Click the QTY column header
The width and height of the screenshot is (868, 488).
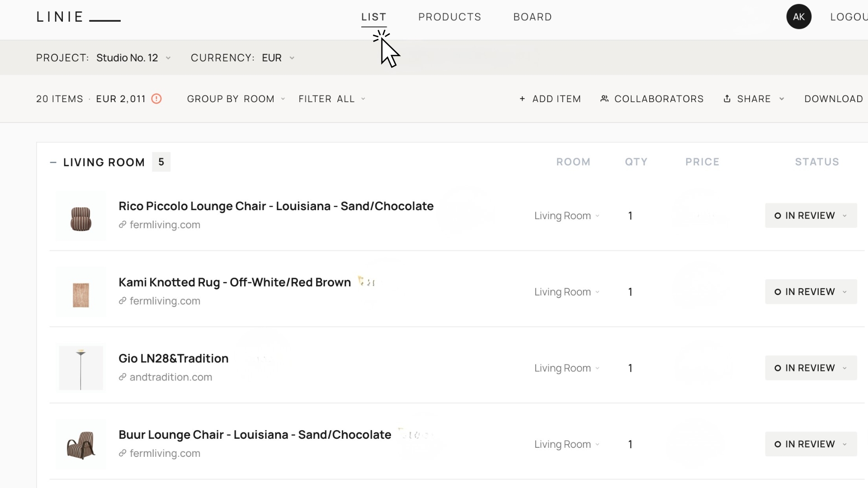tap(636, 162)
